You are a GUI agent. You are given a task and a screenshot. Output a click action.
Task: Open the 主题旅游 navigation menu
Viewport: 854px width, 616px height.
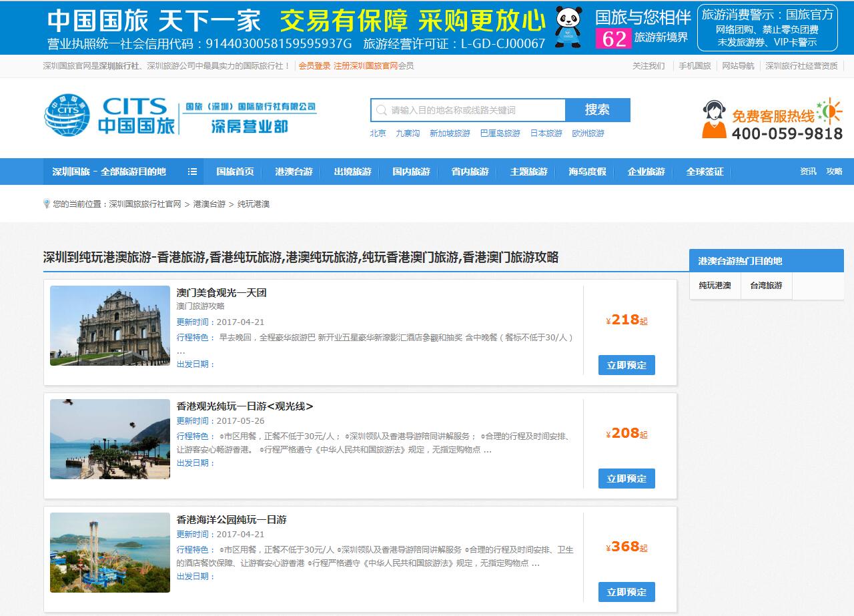click(528, 172)
